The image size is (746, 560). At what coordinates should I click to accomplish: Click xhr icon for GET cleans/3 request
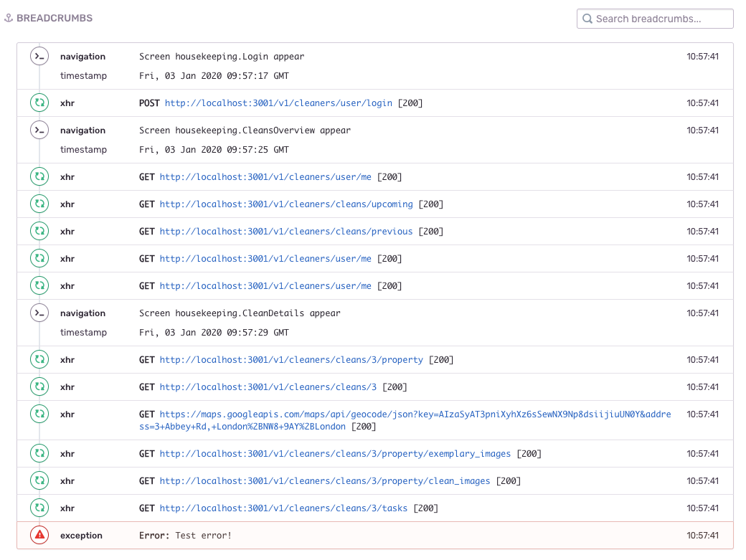(x=39, y=386)
